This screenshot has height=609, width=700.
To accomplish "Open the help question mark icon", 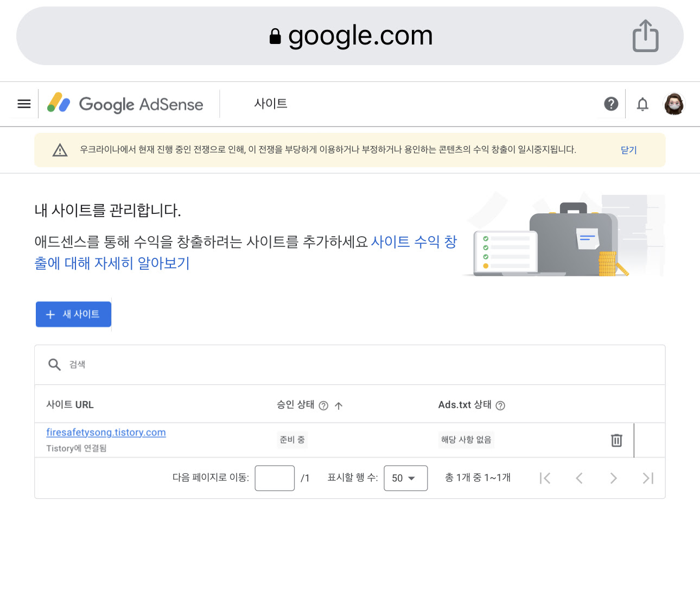I will click(x=611, y=104).
